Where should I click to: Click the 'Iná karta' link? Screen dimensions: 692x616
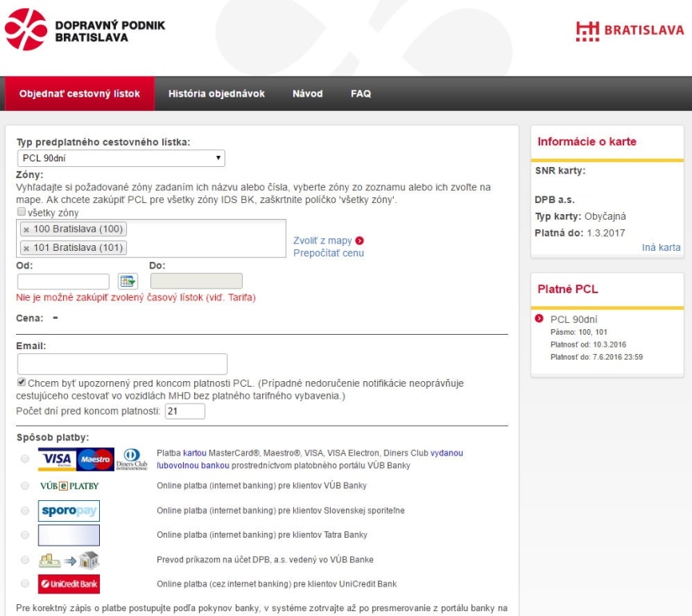coord(661,248)
